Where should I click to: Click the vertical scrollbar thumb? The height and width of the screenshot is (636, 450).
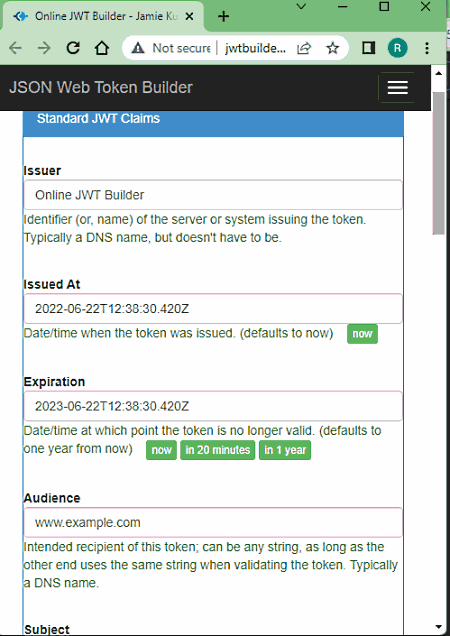[x=438, y=162]
